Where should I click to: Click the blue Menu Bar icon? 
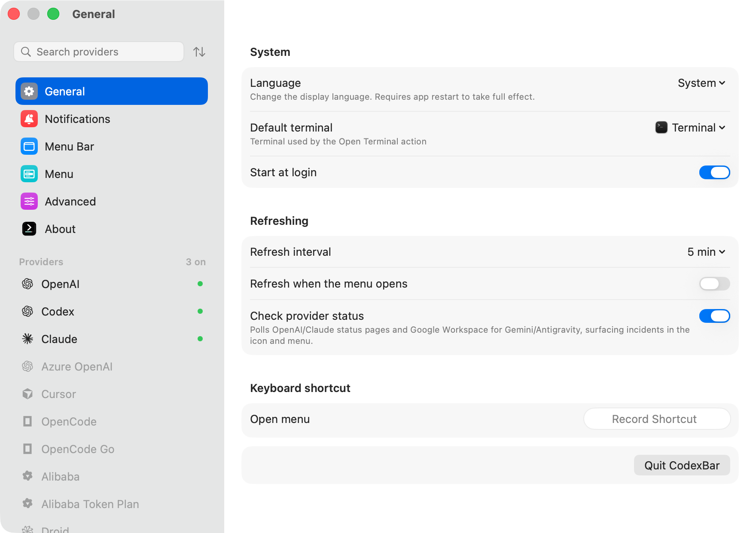point(29,146)
